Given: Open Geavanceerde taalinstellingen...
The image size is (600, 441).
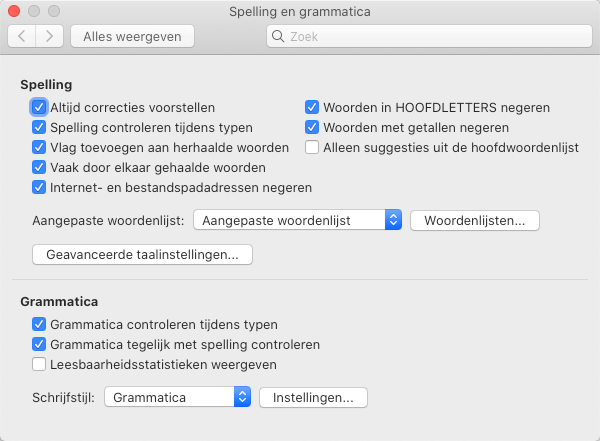Looking at the screenshot, I should (142, 255).
